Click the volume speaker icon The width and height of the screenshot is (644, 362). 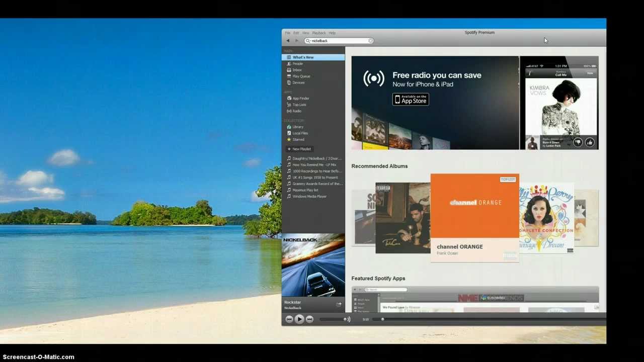pyautogui.click(x=348, y=319)
